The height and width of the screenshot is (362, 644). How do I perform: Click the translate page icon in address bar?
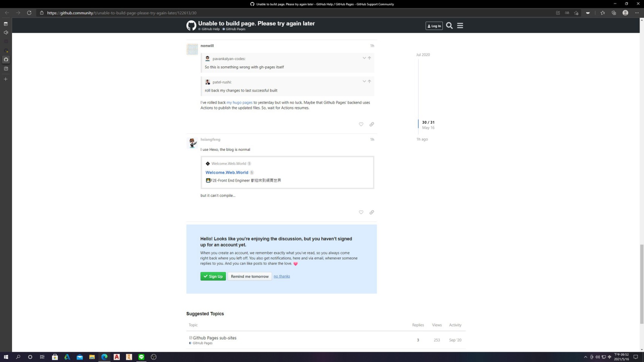click(567, 13)
